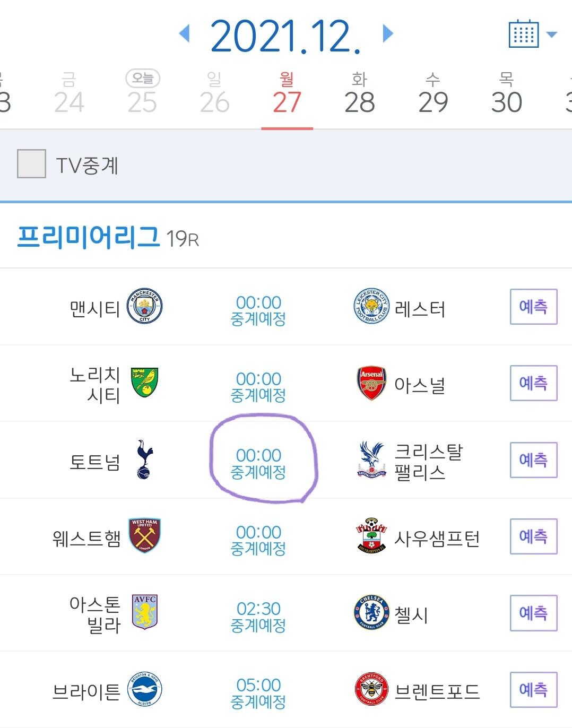Select date 28 화 tab

pos(359,94)
